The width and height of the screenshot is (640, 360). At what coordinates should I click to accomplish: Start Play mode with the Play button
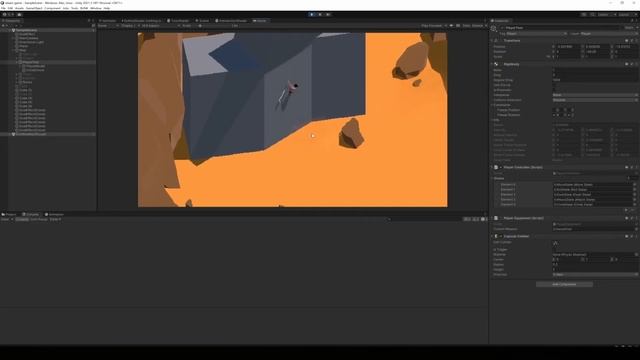pos(312,14)
